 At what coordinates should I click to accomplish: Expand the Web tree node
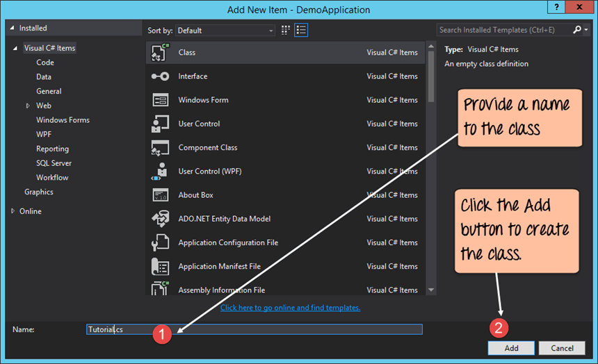tap(28, 106)
